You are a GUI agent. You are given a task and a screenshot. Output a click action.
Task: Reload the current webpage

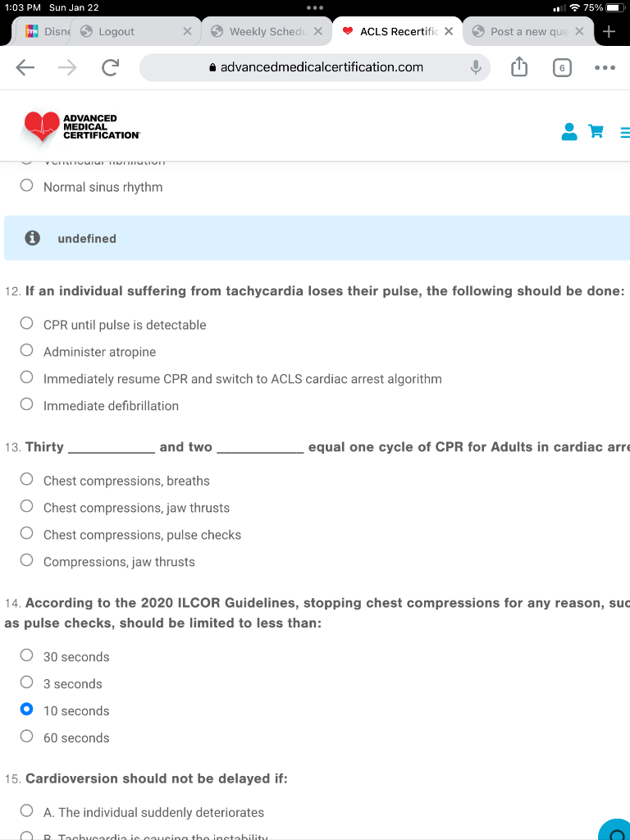coord(111,68)
